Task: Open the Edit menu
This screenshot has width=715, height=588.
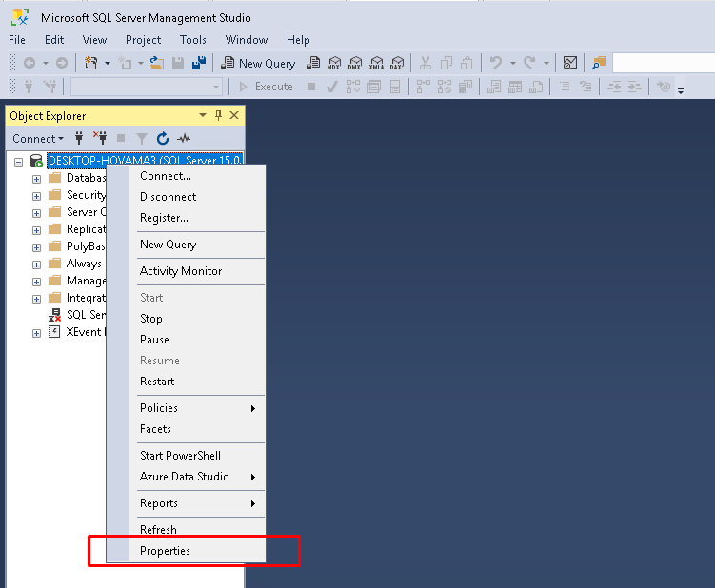Action: [54, 40]
